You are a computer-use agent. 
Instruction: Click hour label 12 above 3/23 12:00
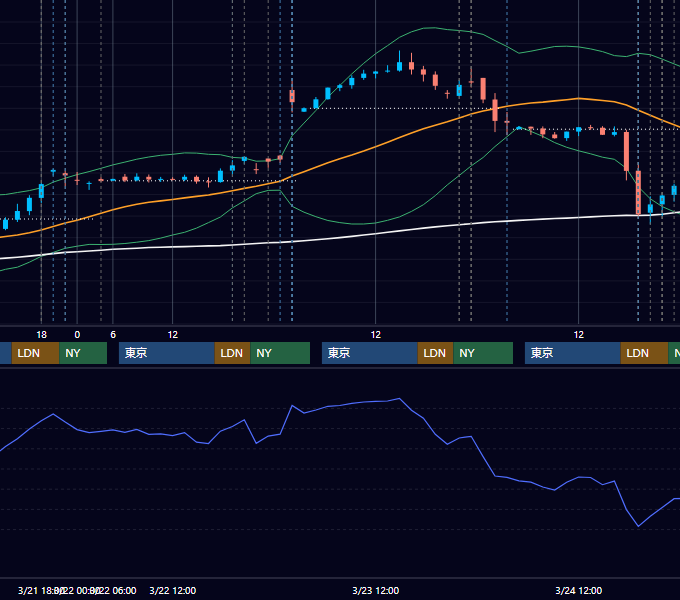pos(376,335)
